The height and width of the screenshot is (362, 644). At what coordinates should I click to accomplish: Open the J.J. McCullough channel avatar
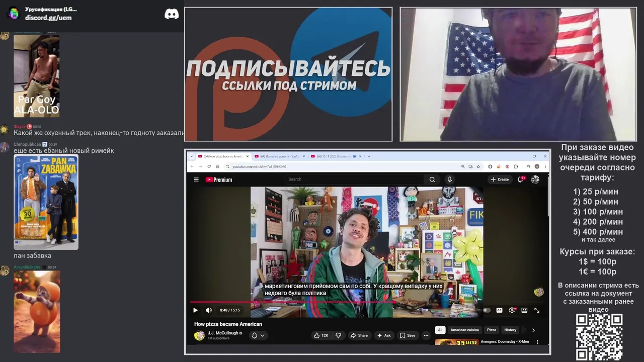click(x=199, y=335)
